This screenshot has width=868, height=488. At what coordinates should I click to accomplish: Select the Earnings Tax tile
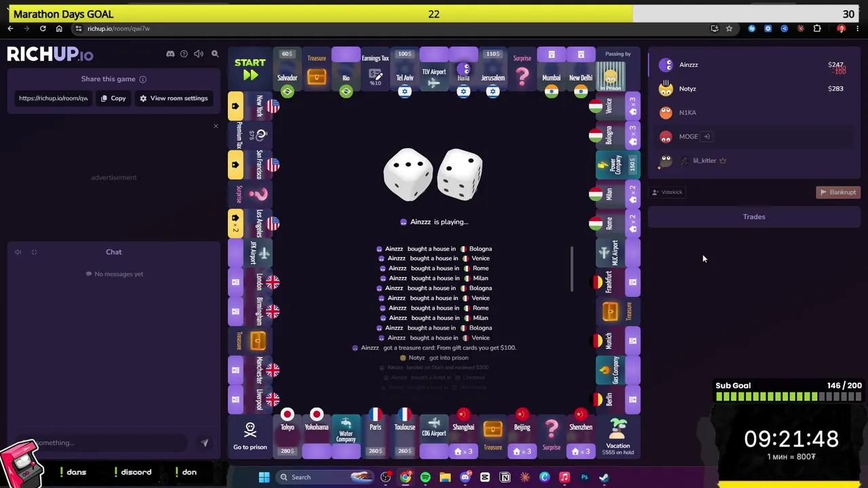click(x=375, y=70)
